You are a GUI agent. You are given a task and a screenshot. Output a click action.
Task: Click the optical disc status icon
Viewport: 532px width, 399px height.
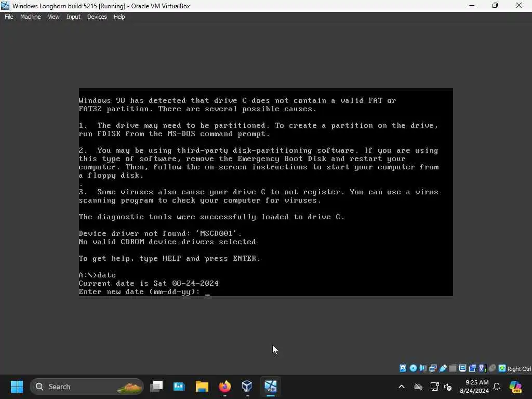click(x=413, y=368)
